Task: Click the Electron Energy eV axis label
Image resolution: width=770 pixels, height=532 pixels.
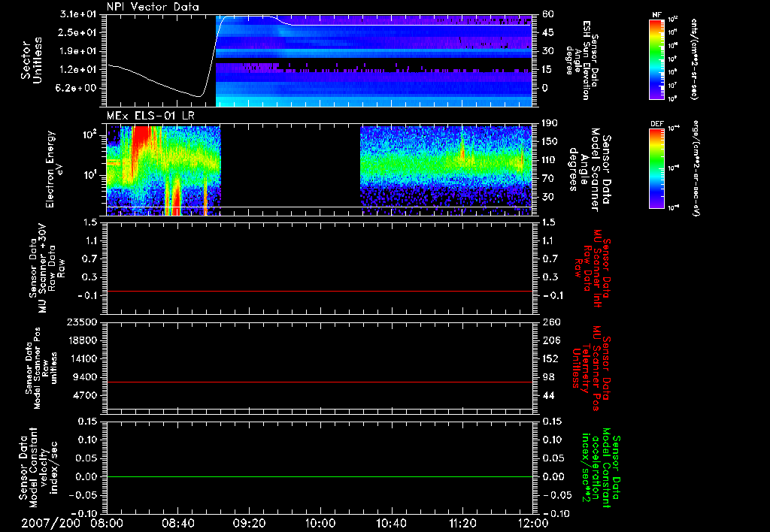Action: pos(55,169)
